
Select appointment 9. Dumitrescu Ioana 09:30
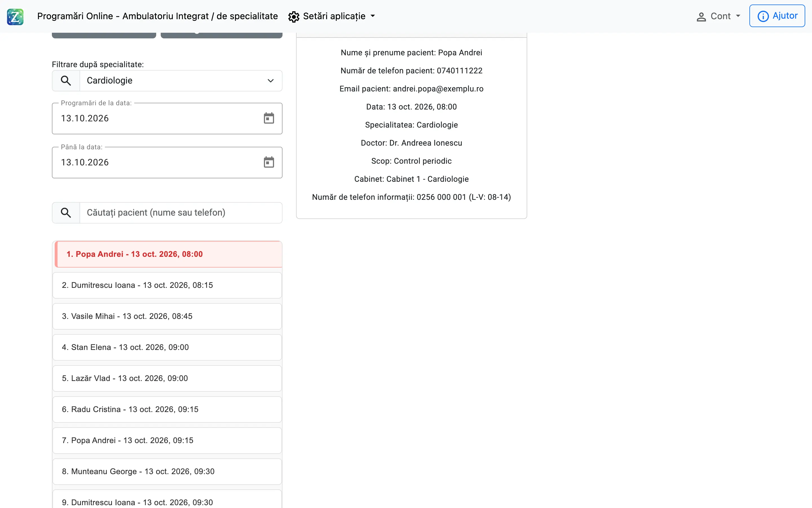(167, 499)
